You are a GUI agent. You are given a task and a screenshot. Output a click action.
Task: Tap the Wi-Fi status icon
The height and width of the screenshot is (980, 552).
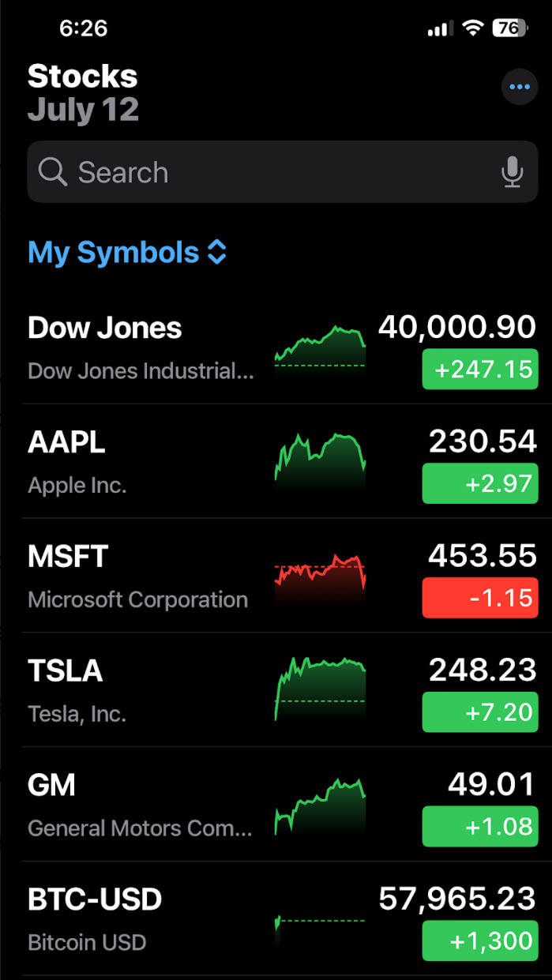tap(473, 28)
